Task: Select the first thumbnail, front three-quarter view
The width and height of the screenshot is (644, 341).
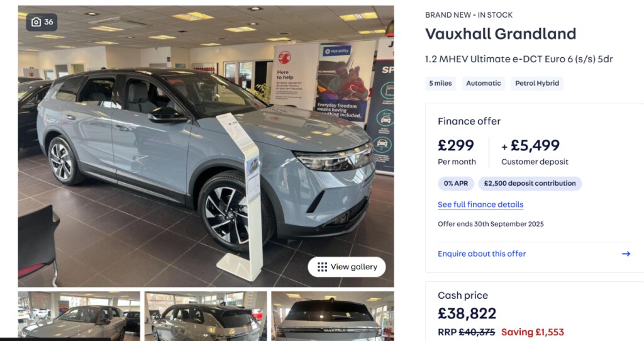Action: [79, 316]
